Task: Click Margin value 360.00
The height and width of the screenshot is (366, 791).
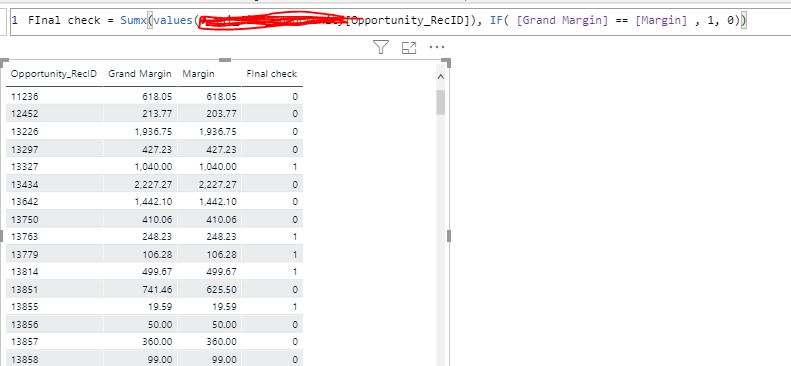Action: pyautogui.click(x=221, y=342)
